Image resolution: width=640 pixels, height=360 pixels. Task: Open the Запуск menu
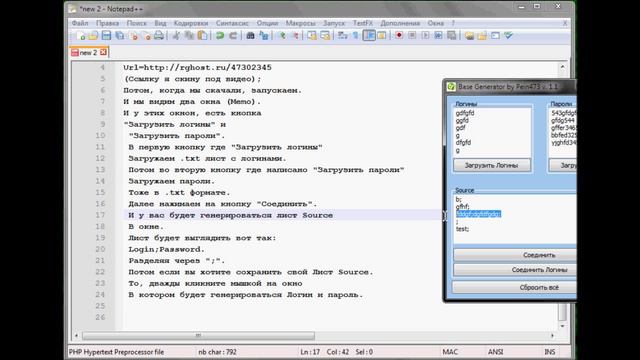coord(334,23)
